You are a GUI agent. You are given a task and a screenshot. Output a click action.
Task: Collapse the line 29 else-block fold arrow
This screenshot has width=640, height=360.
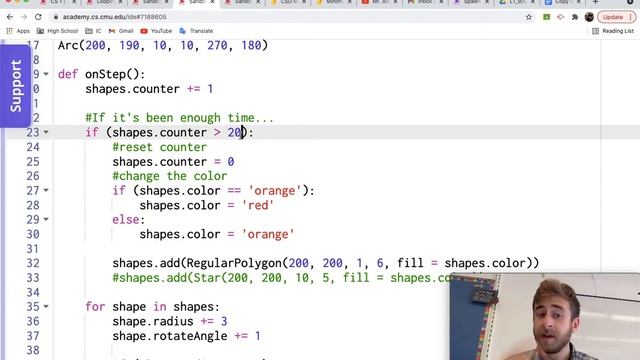point(46,220)
